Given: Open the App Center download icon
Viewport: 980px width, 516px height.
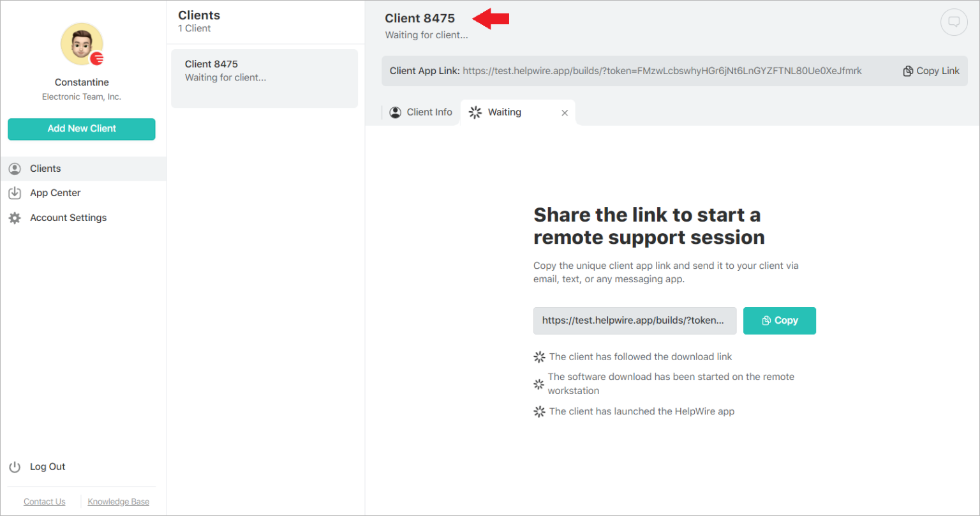Looking at the screenshot, I should (x=14, y=192).
